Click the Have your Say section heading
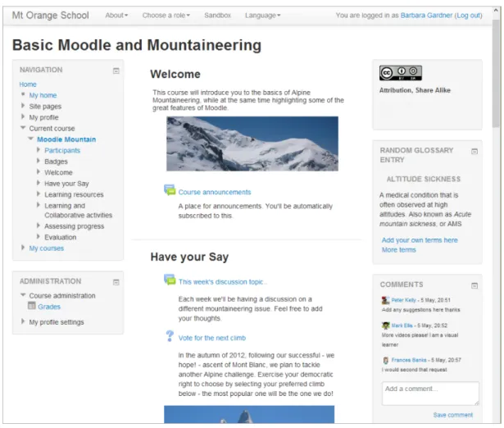The image size is (504, 428). [189, 257]
